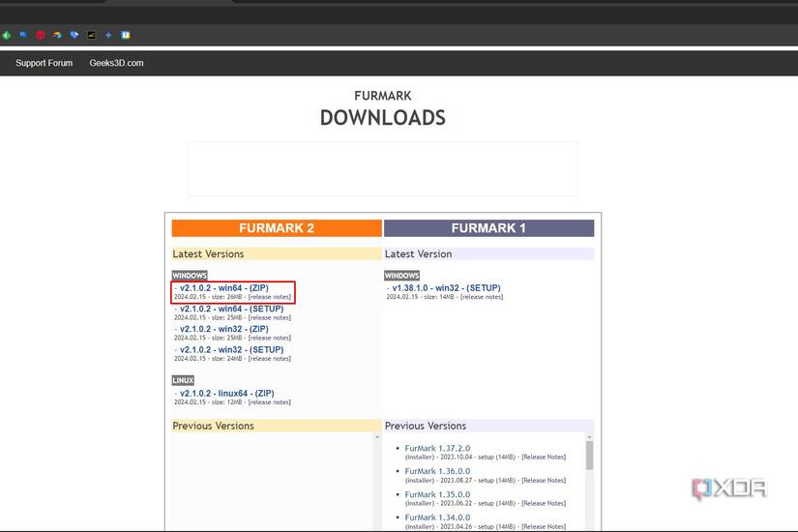The image size is (798, 532).
Task: Download v2.1.0.2 win32 ZIP version
Action: [x=224, y=329]
